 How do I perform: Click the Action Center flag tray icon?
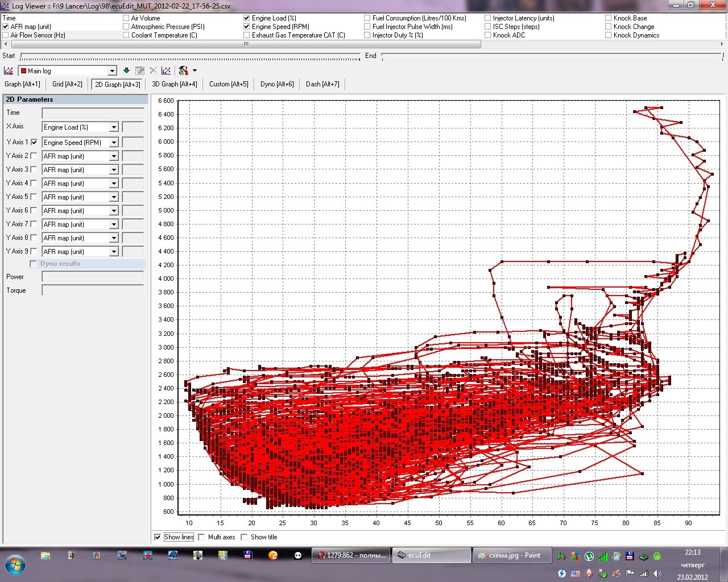[x=630, y=573]
